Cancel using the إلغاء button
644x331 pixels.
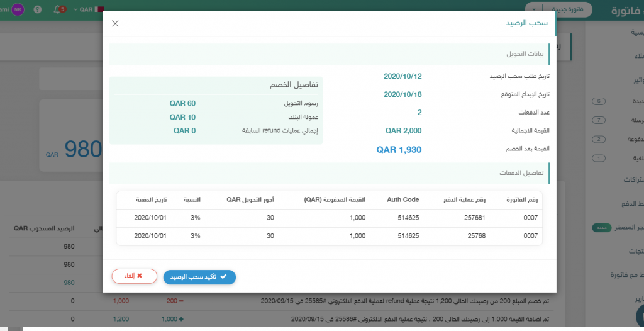135,276
